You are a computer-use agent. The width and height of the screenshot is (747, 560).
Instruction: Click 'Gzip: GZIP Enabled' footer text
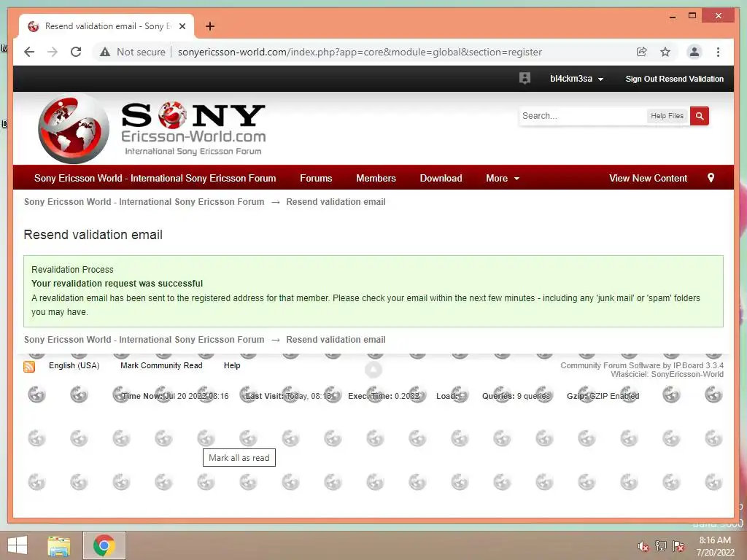603,396
